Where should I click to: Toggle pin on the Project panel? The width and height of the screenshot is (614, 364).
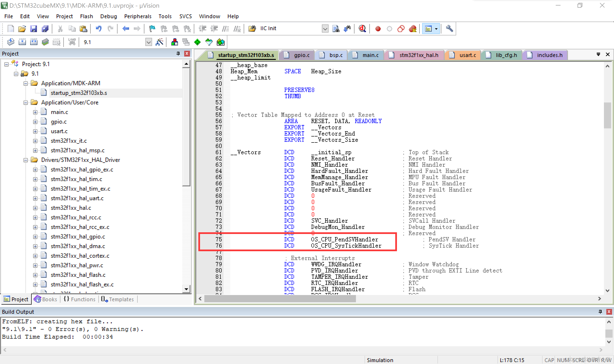178,53
